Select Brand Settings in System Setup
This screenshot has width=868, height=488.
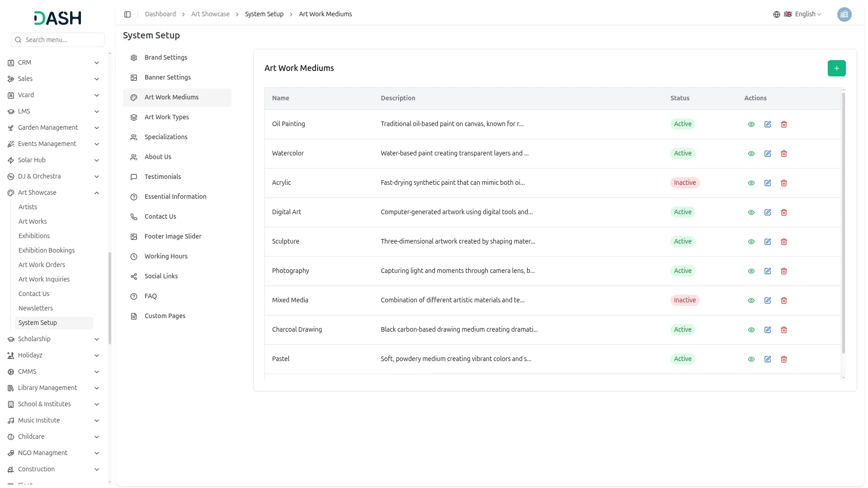[x=165, y=57]
